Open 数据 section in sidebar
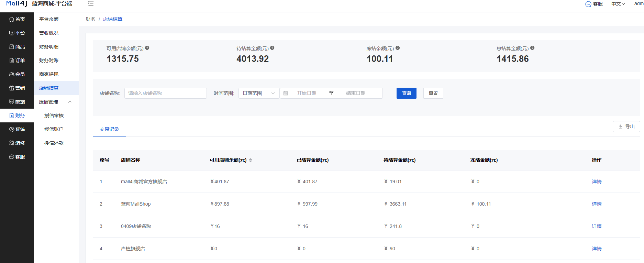 [x=17, y=102]
